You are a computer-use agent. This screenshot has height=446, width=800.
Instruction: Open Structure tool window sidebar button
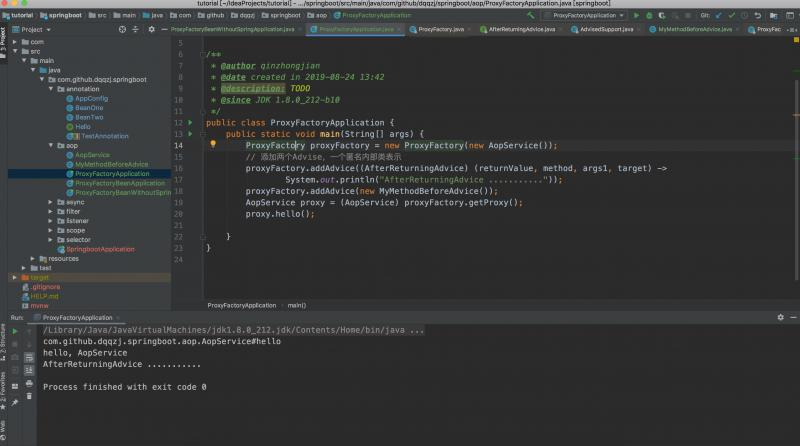(x=3, y=343)
